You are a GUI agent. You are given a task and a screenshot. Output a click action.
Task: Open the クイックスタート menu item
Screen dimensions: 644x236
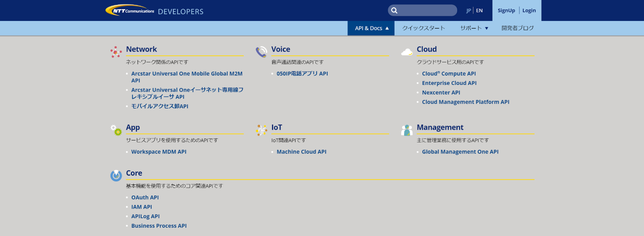point(424,28)
